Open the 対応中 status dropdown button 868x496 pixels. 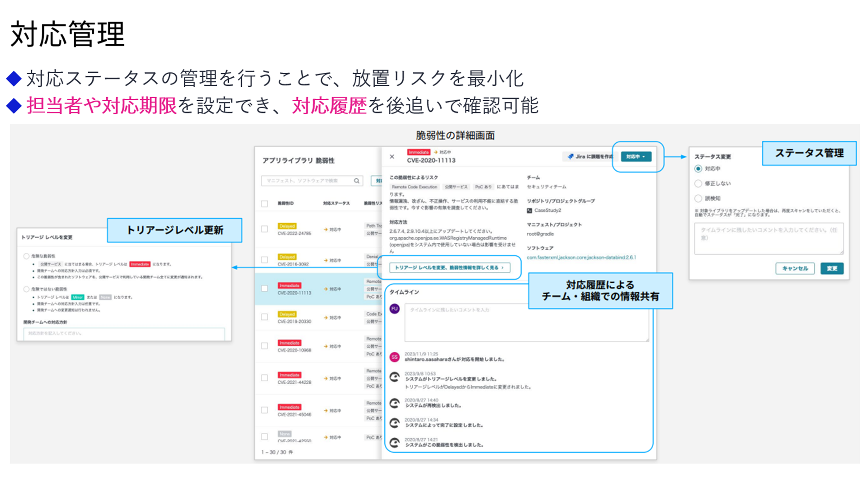[x=636, y=156]
